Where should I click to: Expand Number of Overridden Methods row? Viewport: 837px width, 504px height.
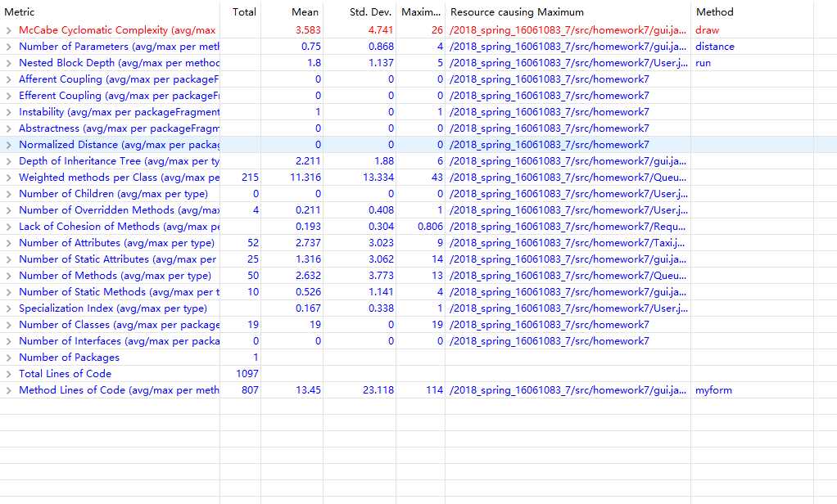click(8, 210)
